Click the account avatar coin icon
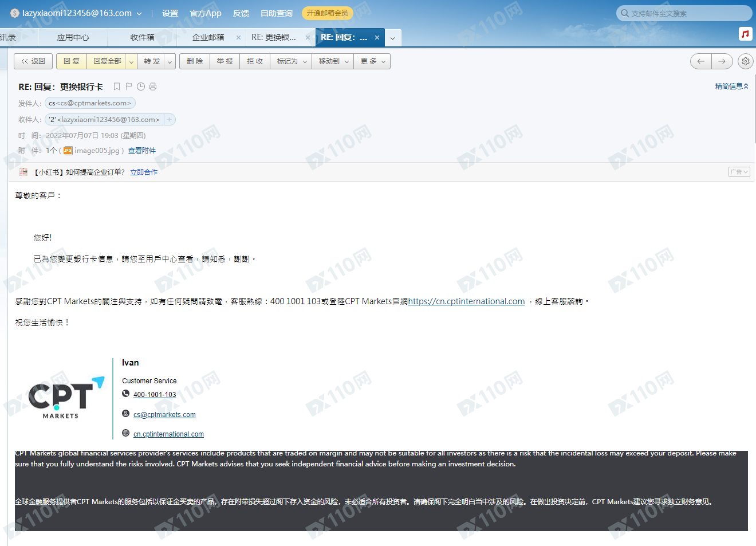 15,13
